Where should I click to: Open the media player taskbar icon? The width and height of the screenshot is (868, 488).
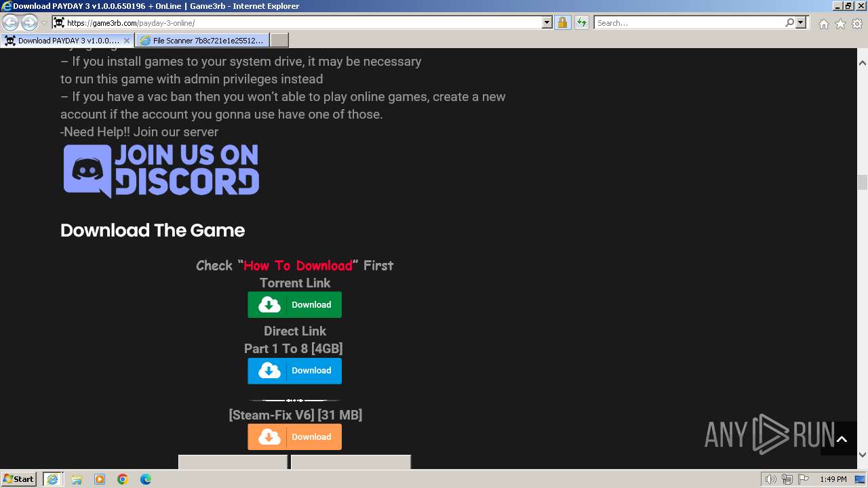tap(99, 479)
